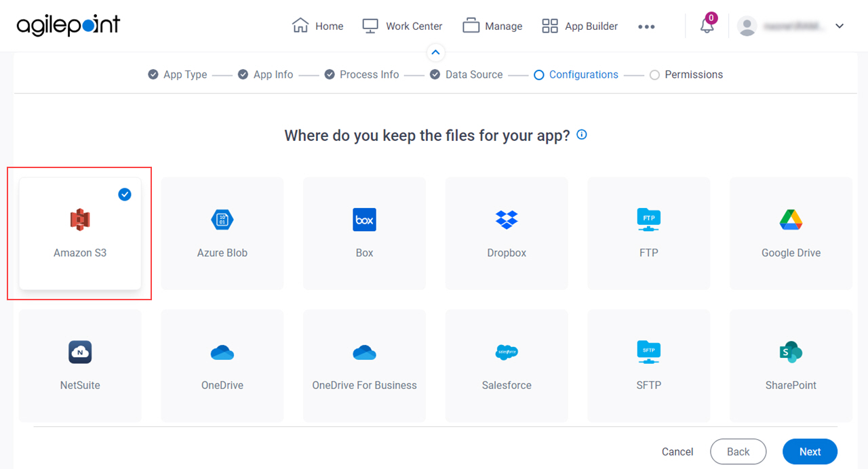This screenshot has width=868, height=469.
Task: Click the SFTP label text
Action: coord(649,385)
